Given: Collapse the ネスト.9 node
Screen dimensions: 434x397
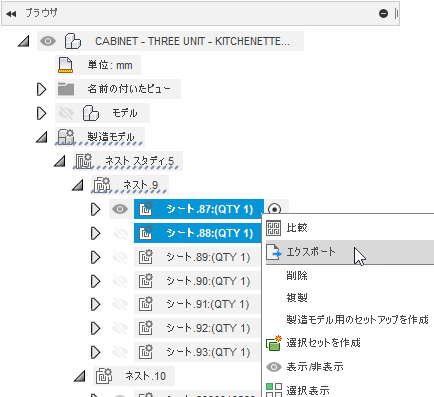Looking at the screenshot, I should pyautogui.click(x=78, y=185).
